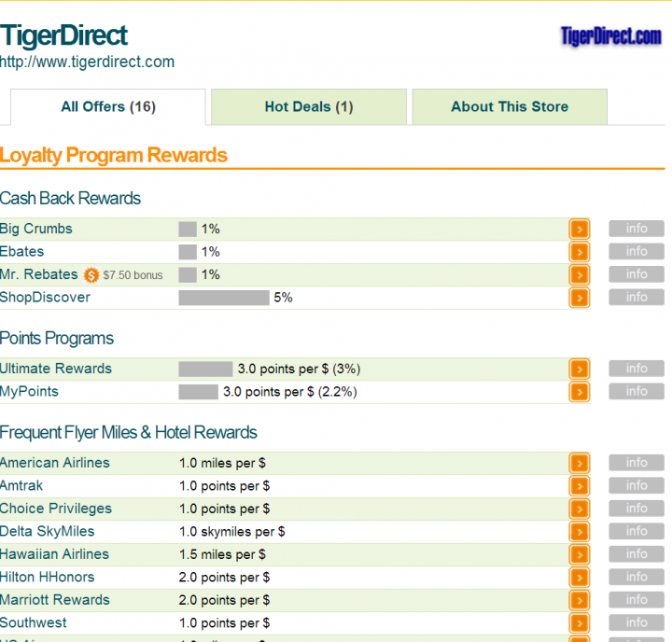Click the orange arrow for Amtrak
The width and height of the screenshot is (672, 642).
[580, 486]
